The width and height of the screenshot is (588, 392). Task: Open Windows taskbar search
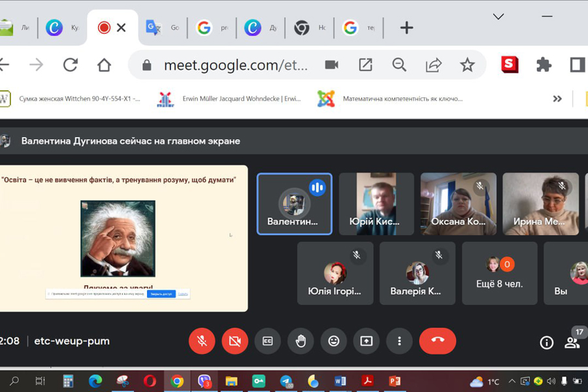click(x=14, y=381)
